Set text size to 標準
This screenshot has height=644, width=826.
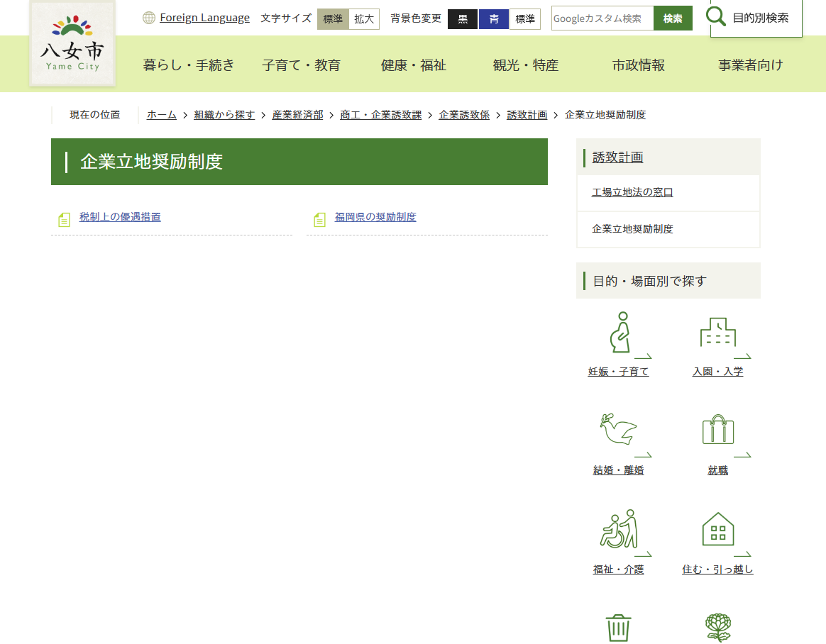[x=333, y=19]
